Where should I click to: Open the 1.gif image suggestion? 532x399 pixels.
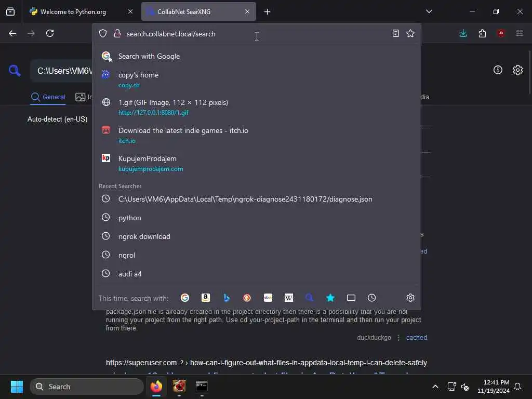257,107
